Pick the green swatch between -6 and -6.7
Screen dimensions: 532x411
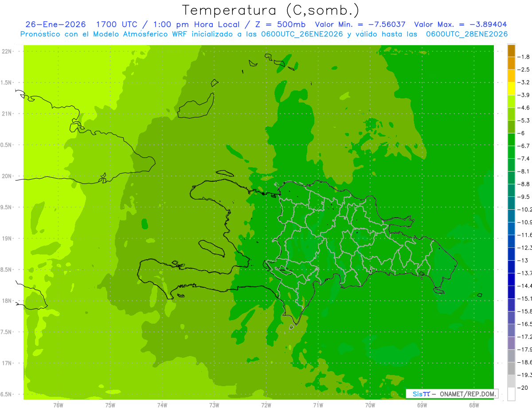pyautogui.click(x=511, y=140)
